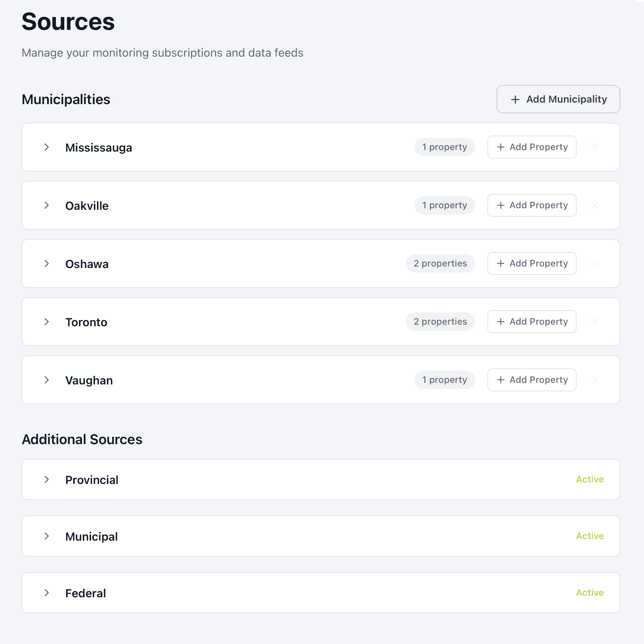Click the Add Municipality button
This screenshot has width=644, height=644.
point(558,99)
